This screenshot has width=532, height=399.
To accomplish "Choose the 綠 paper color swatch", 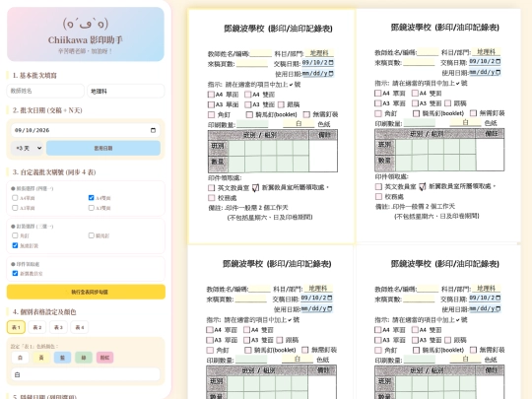I will 84,358.
